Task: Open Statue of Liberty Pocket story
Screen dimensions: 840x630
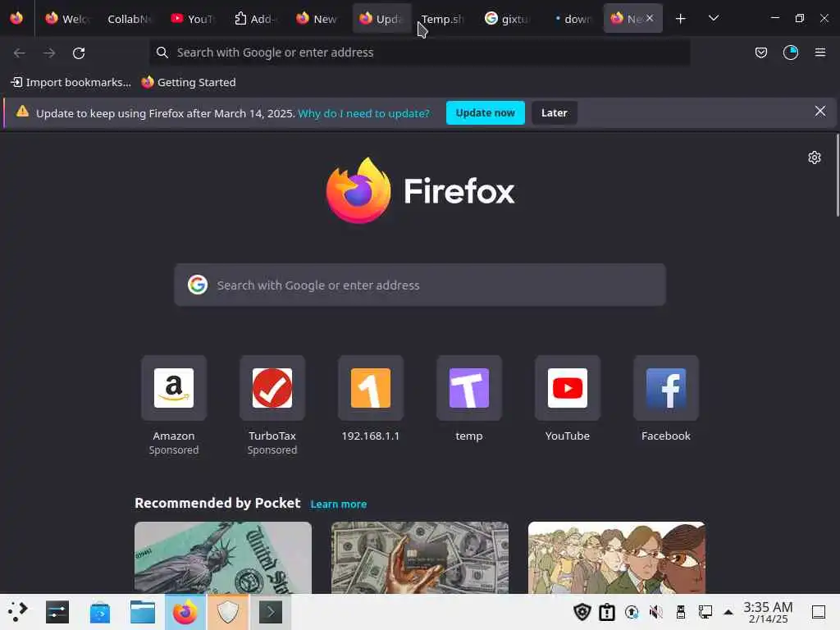Action: pyautogui.click(x=223, y=558)
